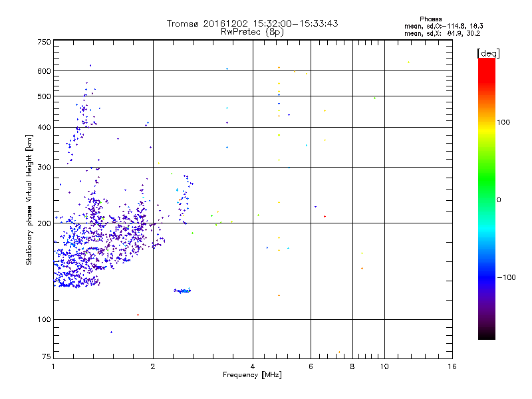Click the y-axis tick label '300'

click(x=44, y=167)
